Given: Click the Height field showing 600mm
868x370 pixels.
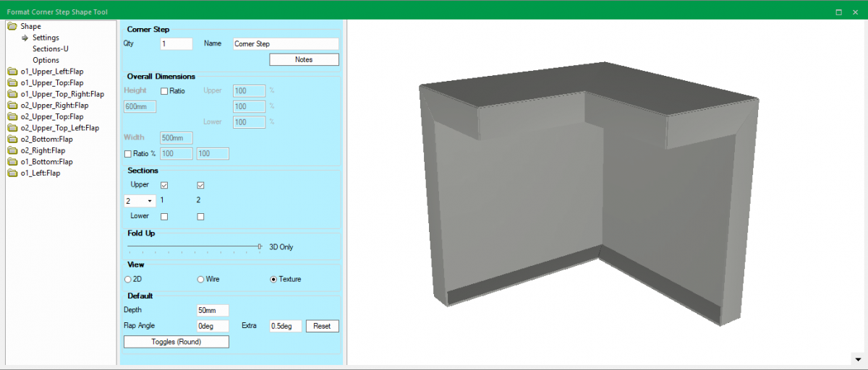Looking at the screenshot, I should (140, 106).
